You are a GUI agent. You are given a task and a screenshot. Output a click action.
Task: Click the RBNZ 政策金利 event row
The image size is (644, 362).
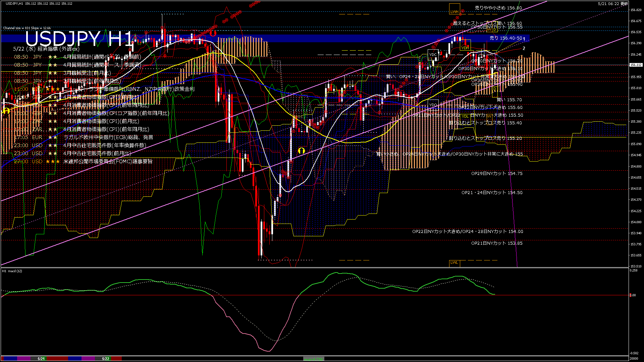[104, 89]
